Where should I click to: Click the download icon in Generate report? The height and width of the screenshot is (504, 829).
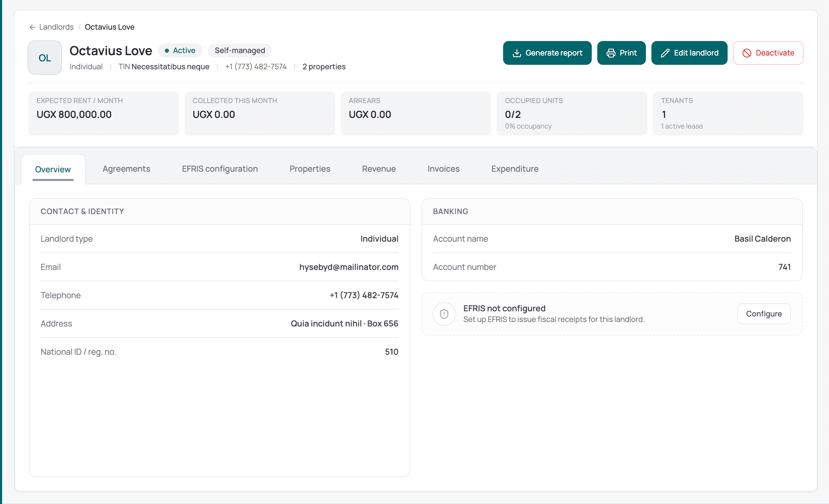(x=517, y=53)
